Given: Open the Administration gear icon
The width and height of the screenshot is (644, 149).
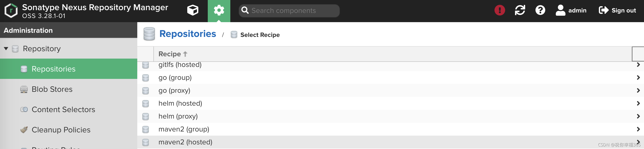Looking at the screenshot, I should 219,11.
